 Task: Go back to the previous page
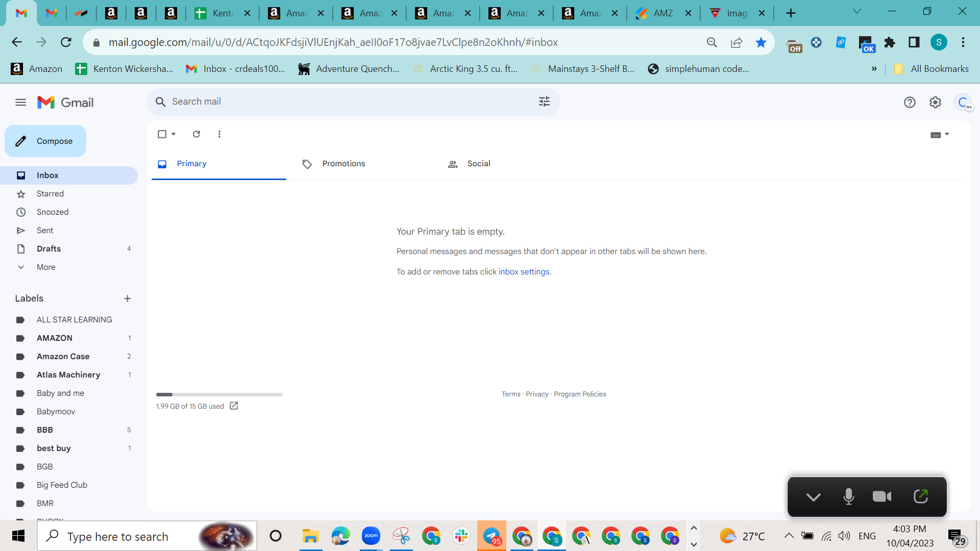17,42
